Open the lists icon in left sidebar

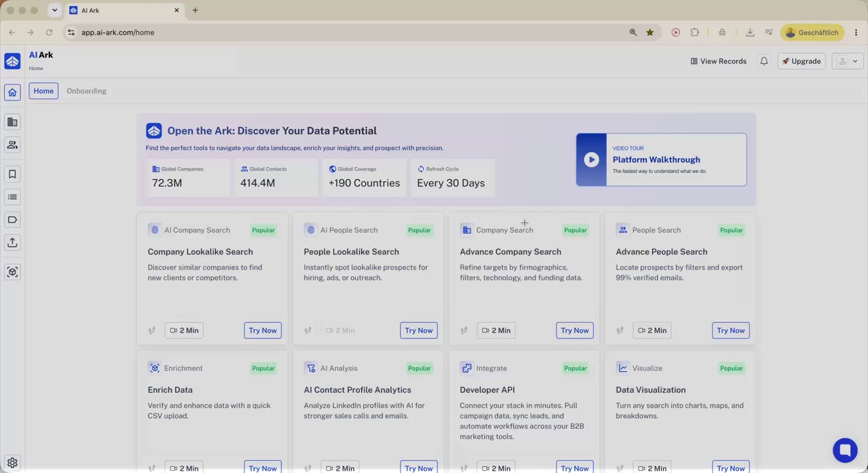12,197
